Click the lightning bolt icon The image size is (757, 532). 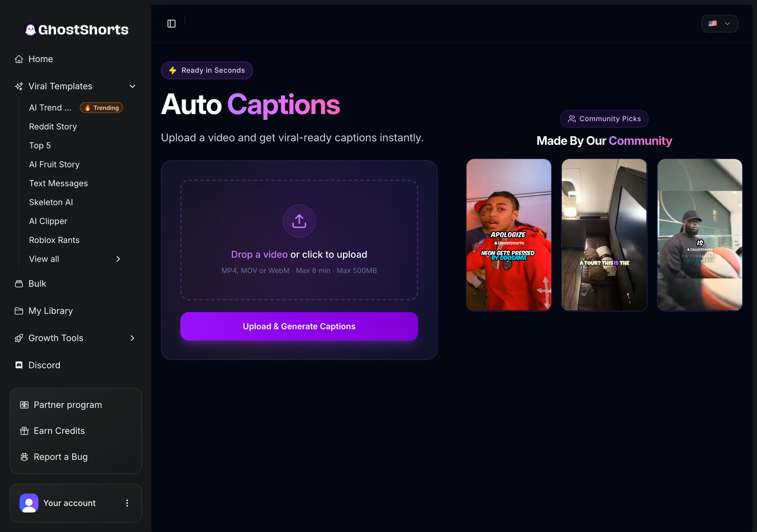click(173, 71)
